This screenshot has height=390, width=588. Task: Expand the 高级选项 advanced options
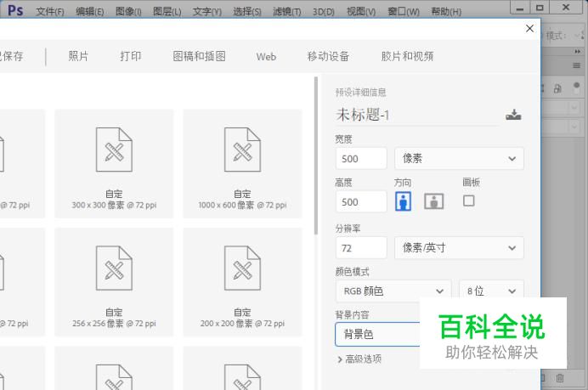[x=359, y=359]
